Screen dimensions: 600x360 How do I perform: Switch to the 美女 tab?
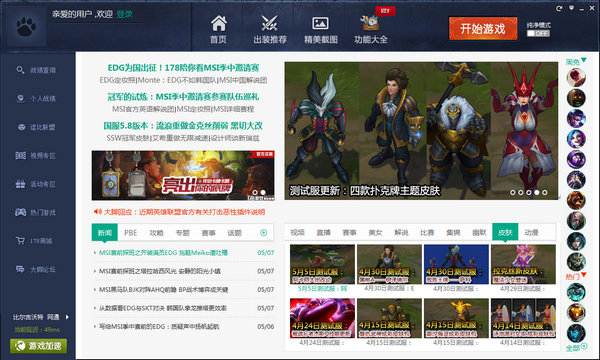pyautogui.click(x=375, y=232)
